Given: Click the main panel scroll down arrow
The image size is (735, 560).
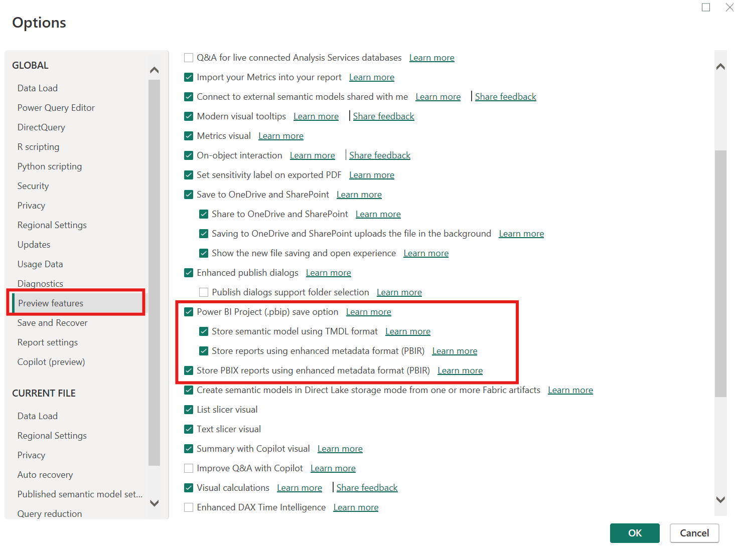Looking at the screenshot, I should pyautogui.click(x=720, y=499).
